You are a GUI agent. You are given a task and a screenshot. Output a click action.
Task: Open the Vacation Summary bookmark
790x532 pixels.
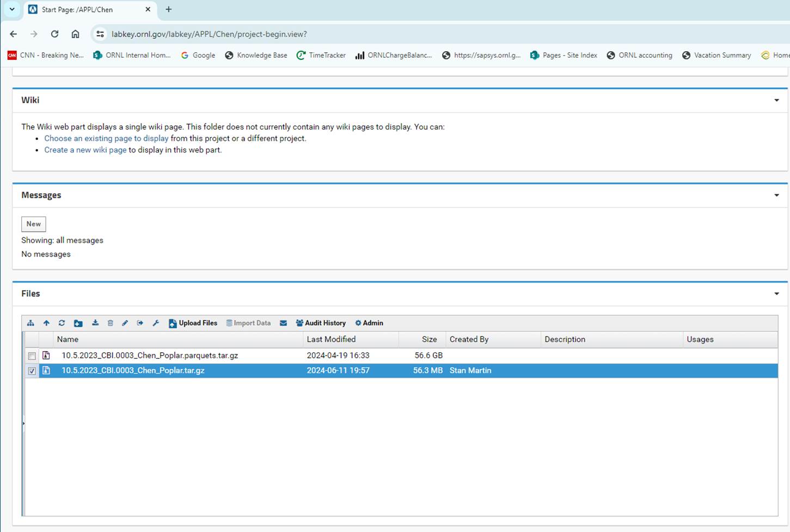coord(716,55)
